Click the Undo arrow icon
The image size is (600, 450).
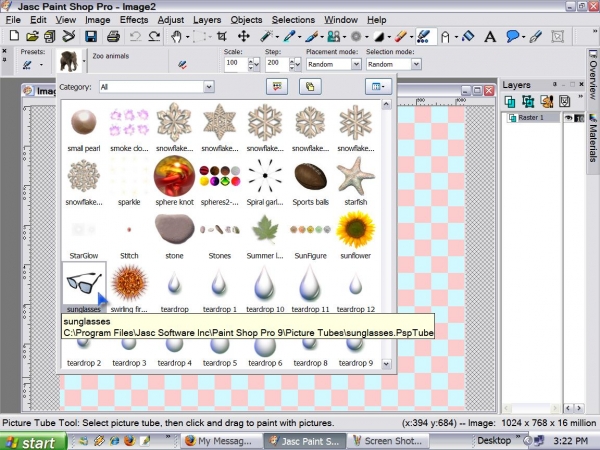tap(135, 36)
